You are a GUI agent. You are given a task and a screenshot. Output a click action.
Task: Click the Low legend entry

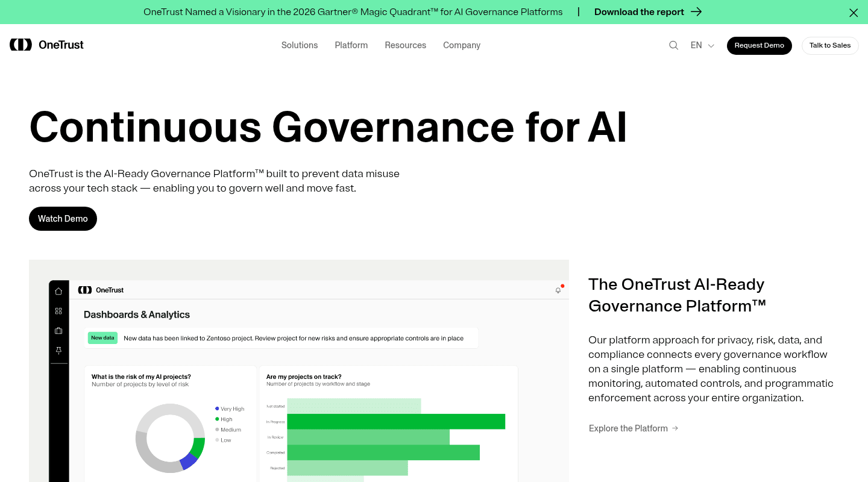223,440
